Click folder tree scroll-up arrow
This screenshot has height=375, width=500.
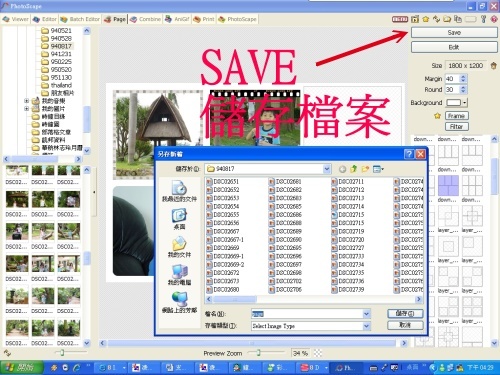click(x=87, y=31)
